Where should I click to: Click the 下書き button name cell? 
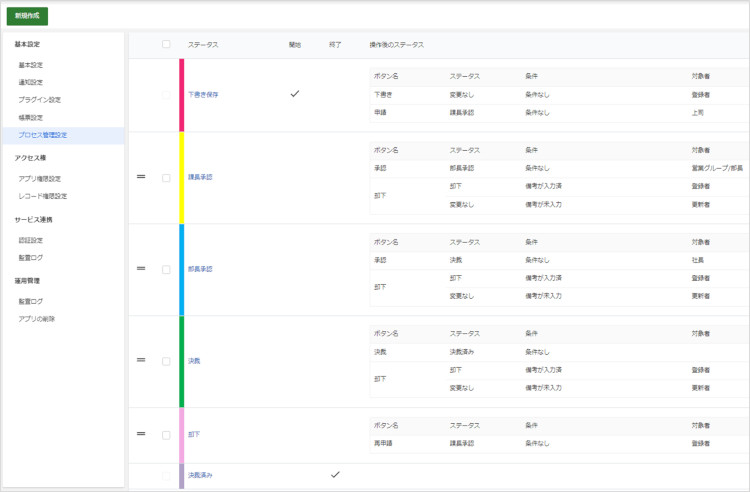(383, 95)
